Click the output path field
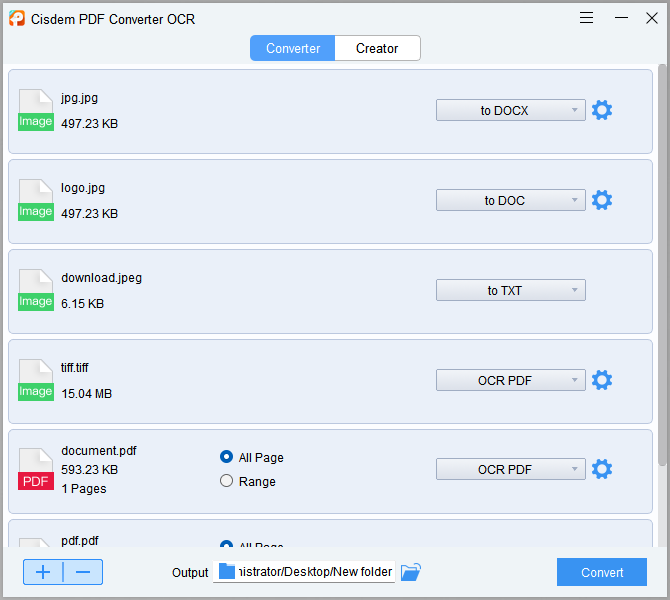The width and height of the screenshot is (670, 600). pyautogui.click(x=304, y=572)
